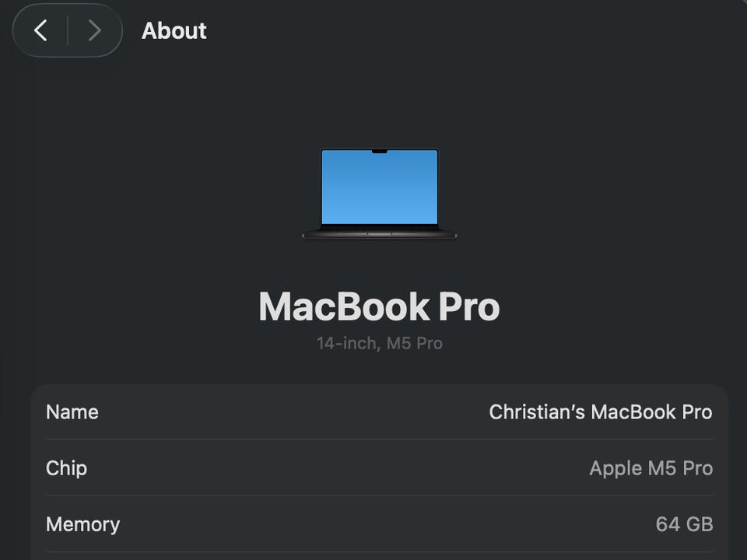Select the "64 GB" memory value
Screen dimensions: 747x560
685,524
